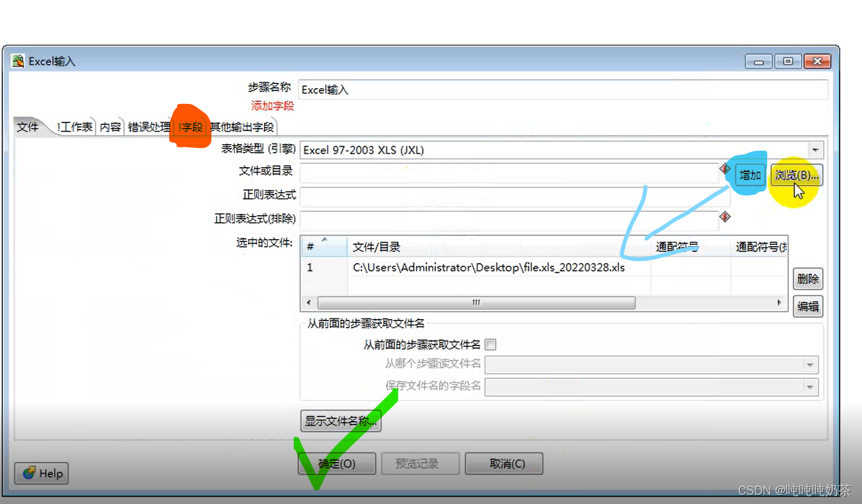This screenshot has width=862, height=504.
Task: Click the 步骤名称 input field
Action: (563, 89)
